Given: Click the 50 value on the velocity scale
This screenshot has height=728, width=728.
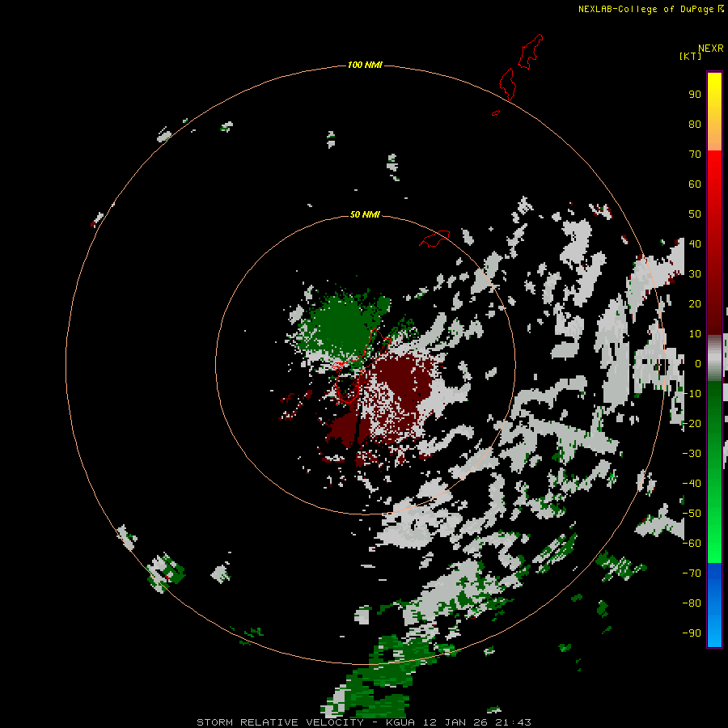Looking at the screenshot, I should [x=695, y=214].
